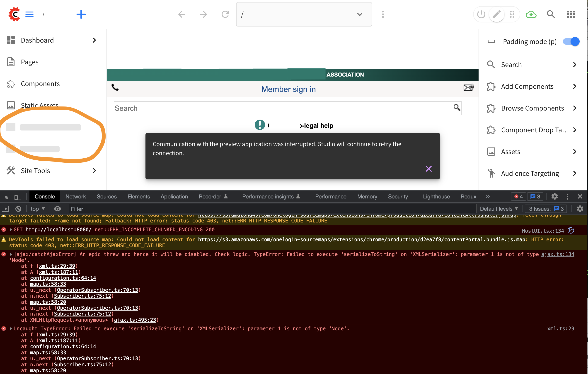Clear the console with the block icon
Image resolution: width=588 pixels, height=374 pixels.
click(x=18, y=209)
